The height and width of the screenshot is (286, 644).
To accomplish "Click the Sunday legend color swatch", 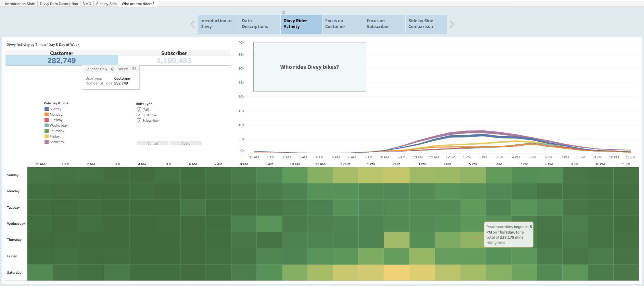I will [47, 109].
